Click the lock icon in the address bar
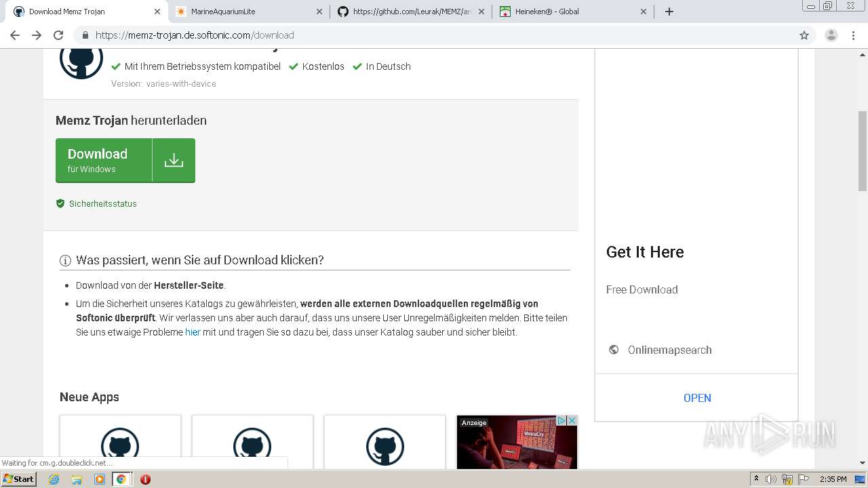Screen dimensions: 868x488 tap(85, 35)
